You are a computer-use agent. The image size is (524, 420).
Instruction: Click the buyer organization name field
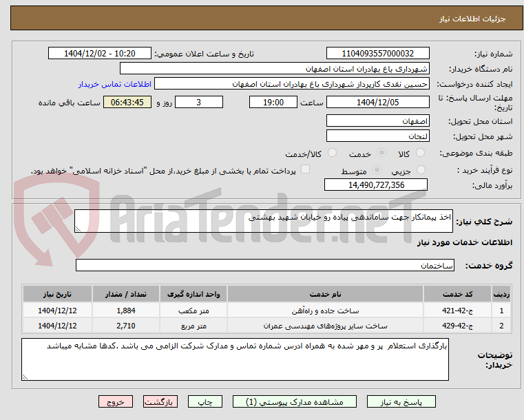(x=274, y=69)
